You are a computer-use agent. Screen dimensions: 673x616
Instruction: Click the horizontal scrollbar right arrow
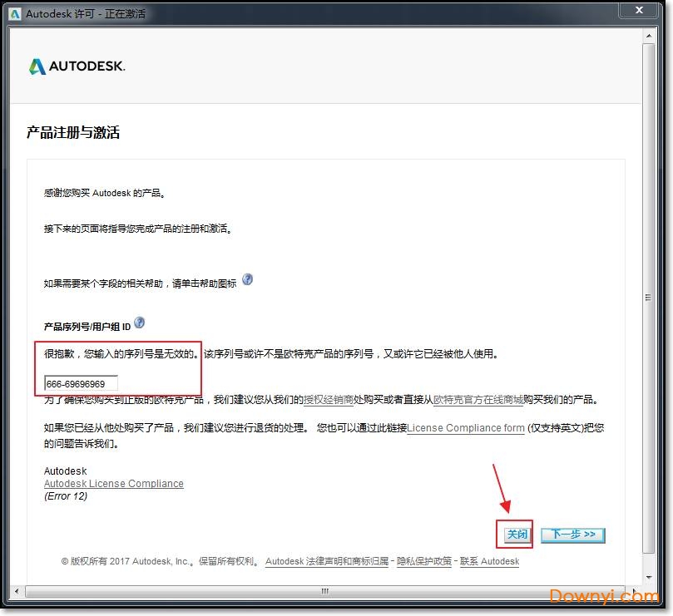633,591
